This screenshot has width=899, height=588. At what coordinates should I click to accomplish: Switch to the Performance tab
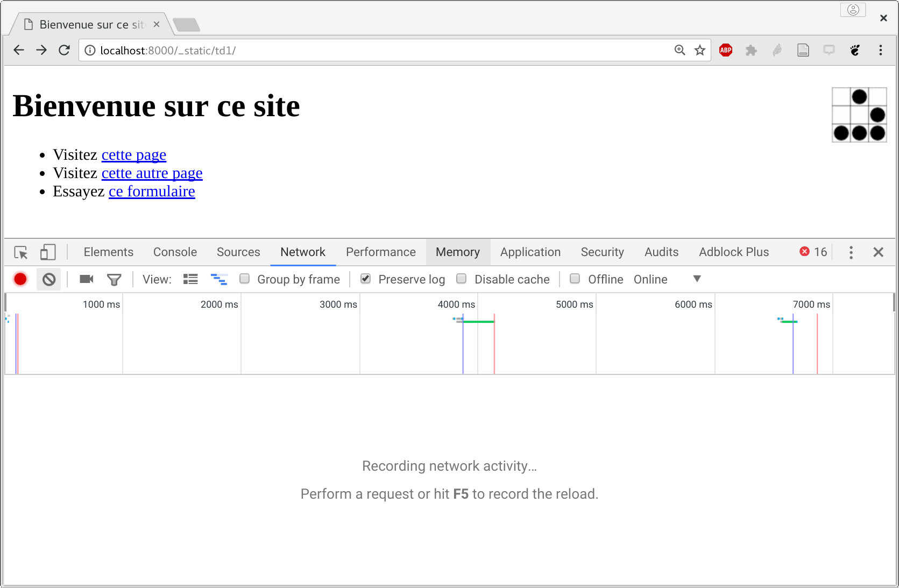pos(381,252)
